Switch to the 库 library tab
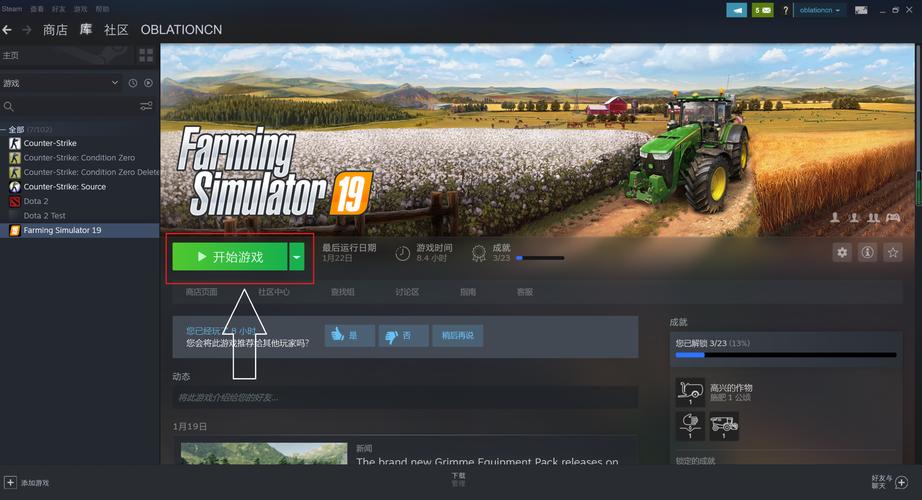 [86, 29]
